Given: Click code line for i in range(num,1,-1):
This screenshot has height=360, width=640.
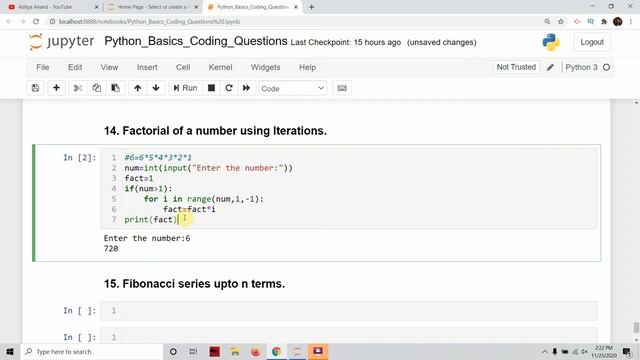Looking at the screenshot, I should pyautogui.click(x=204, y=199).
